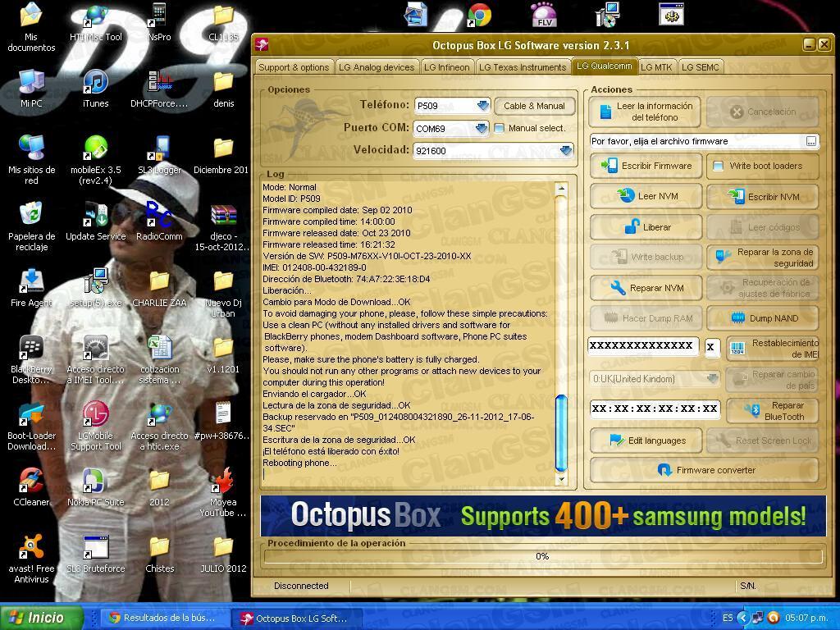Open the NsPro desktop icon
Image resolution: width=840 pixels, height=630 pixels.
click(159, 22)
